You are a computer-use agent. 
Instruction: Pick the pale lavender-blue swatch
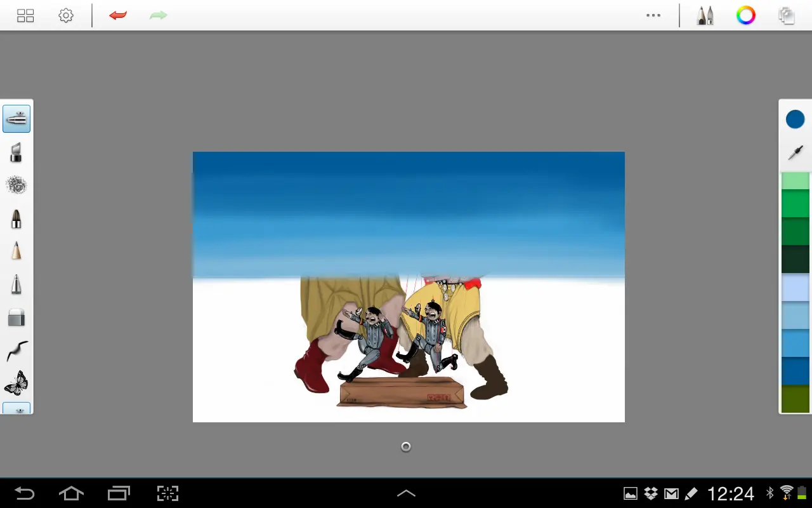point(796,288)
